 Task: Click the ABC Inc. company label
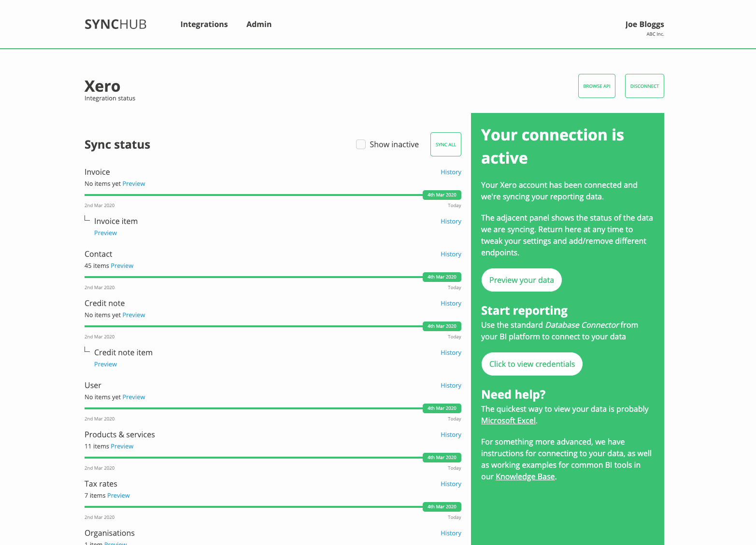(x=655, y=34)
